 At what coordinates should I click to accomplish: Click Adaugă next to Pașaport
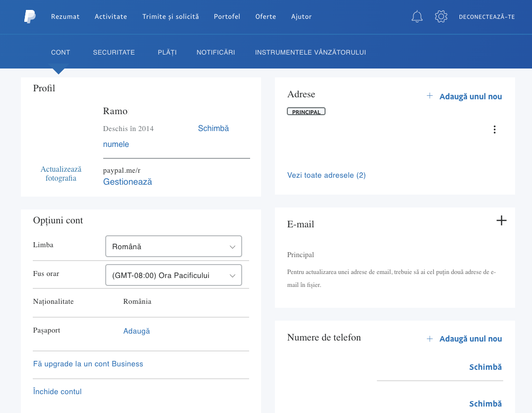tap(136, 331)
